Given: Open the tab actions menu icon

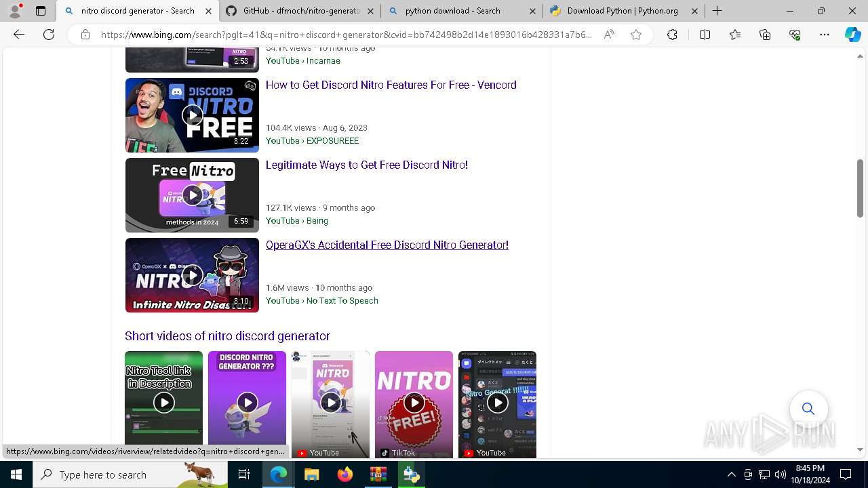Looking at the screenshot, I should tap(41, 11).
